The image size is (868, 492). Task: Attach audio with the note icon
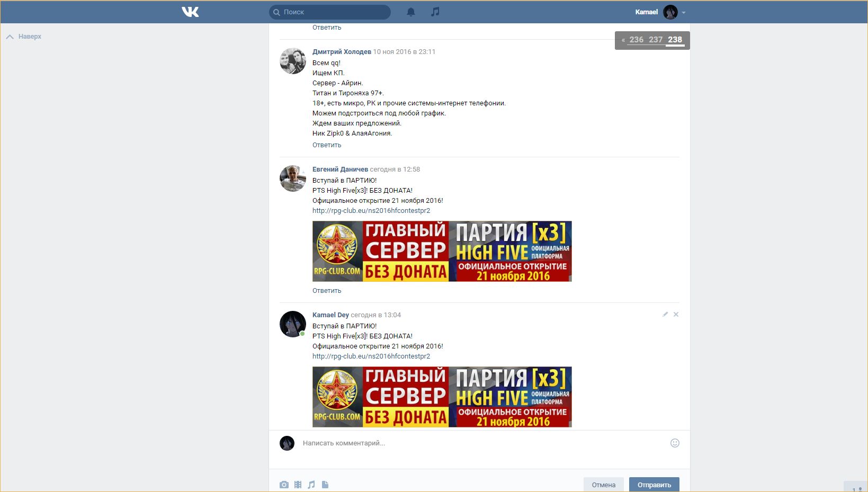pos(311,485)
